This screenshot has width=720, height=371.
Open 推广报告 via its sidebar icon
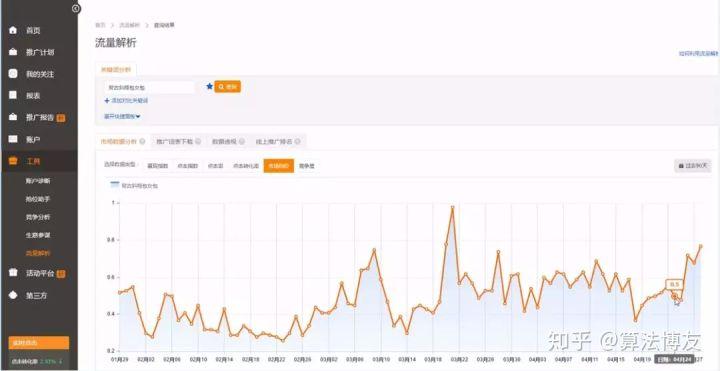coord(13,117)
